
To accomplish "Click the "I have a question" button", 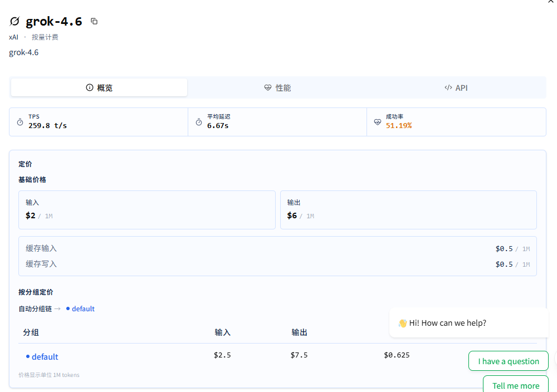I will point(509,361).
